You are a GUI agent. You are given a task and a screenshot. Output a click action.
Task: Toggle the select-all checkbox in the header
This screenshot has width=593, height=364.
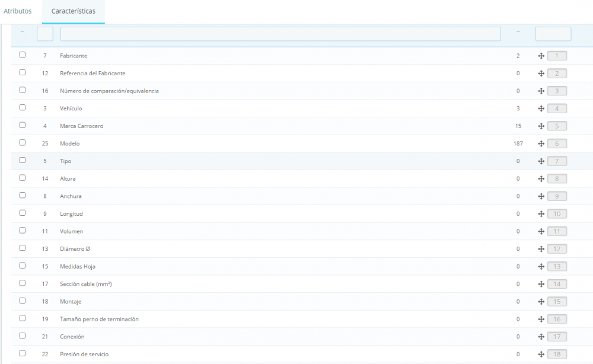(x=22, y=33)
